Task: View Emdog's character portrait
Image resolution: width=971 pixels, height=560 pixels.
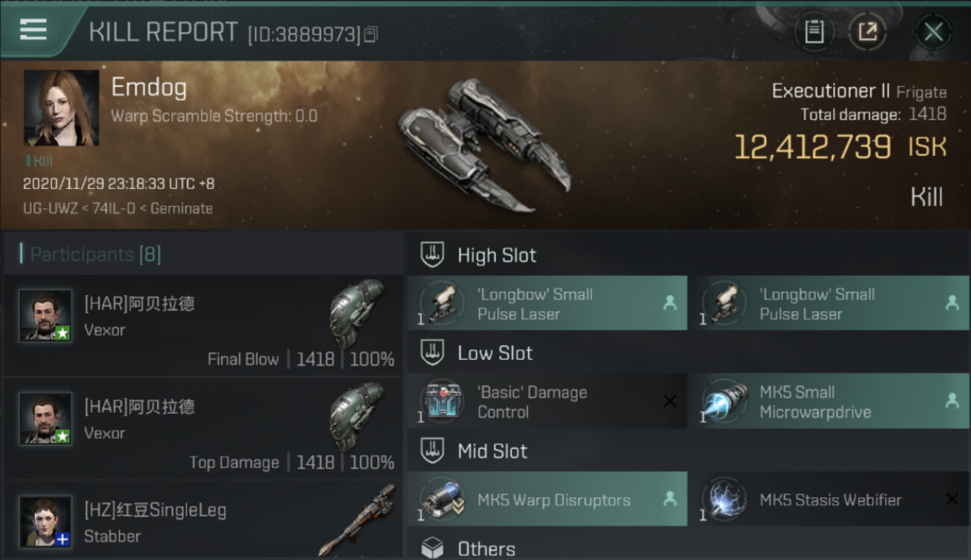Action: point(61,108)
